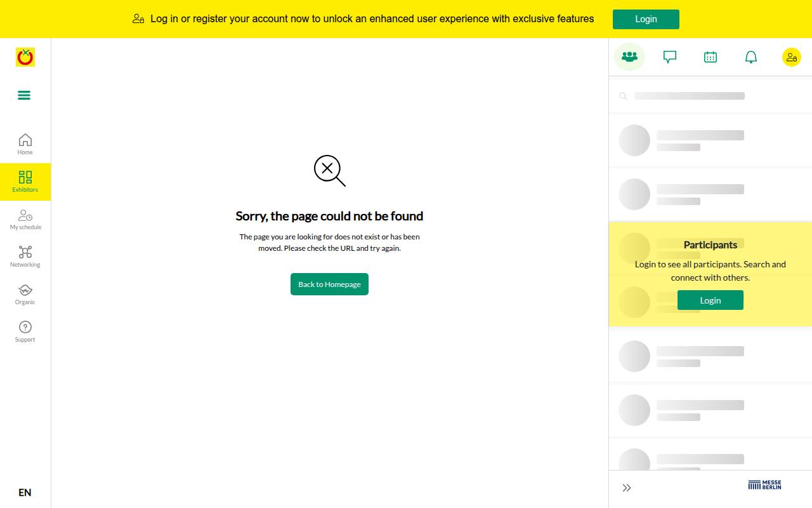Click the page-not-found magnifier icon
The height and width of the screenshot is (508, 812).
pyautogui.click(x=329, y=170)
